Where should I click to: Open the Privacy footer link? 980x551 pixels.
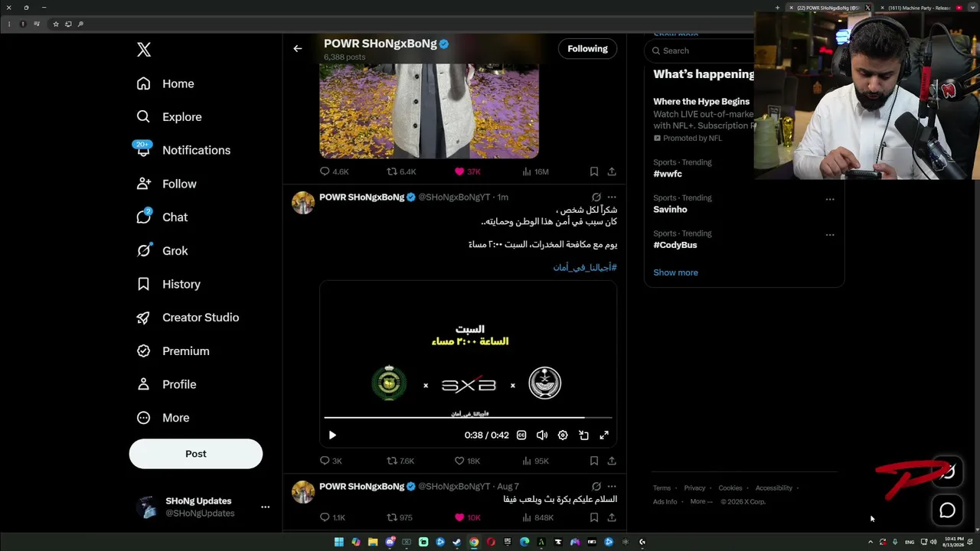[x=694, y=488]
